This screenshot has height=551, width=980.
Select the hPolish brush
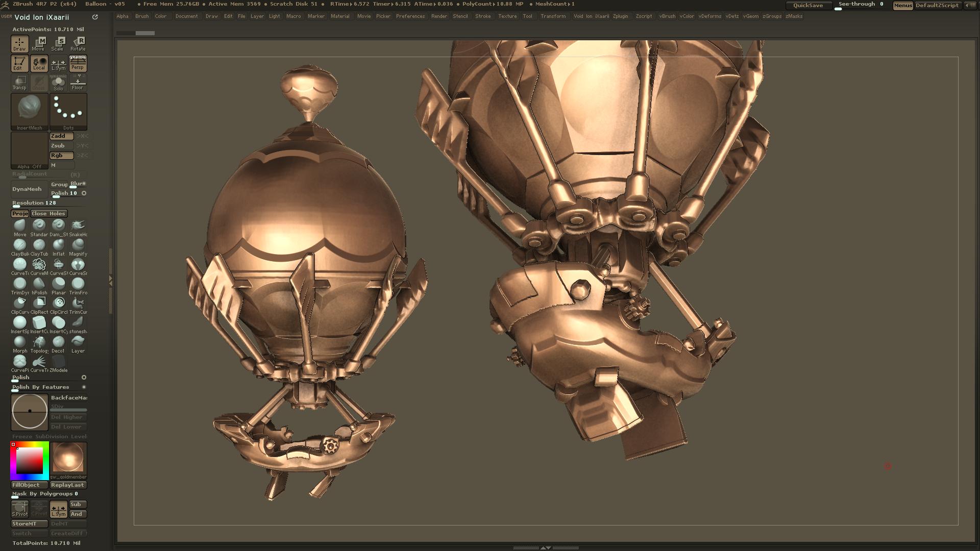[39, 284]
